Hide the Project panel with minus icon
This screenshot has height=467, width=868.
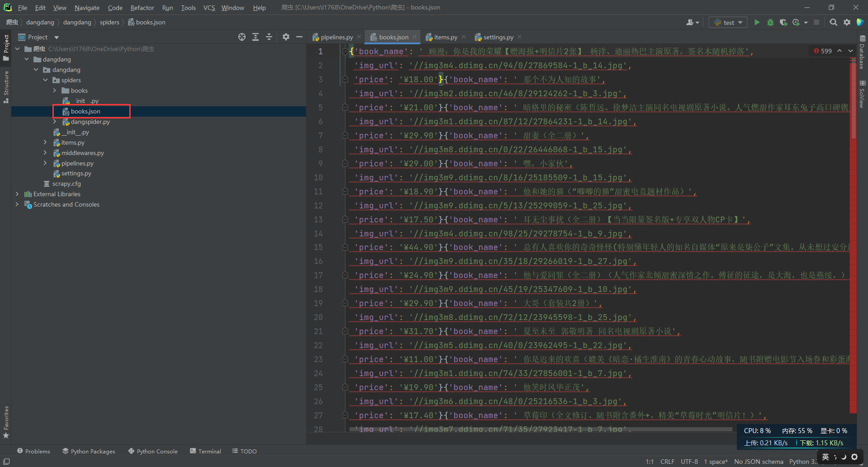point(299,37)
